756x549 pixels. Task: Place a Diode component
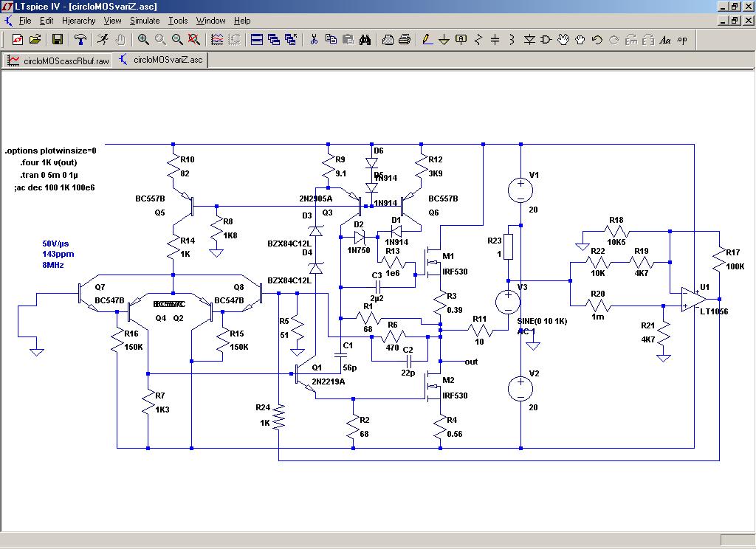pyautogui.click(x=529, y=40)
